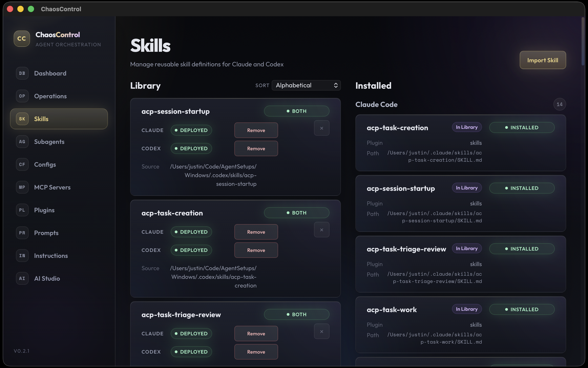Click INSTALLED badge on installed acp-task-triage-review

[522, 249]
